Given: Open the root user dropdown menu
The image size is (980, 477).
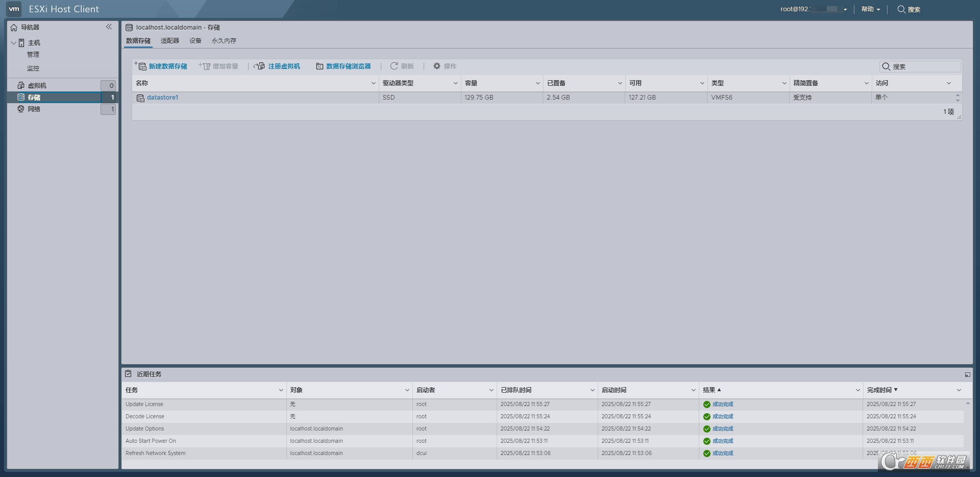Looking at the screenshot, I should [814, 9].
